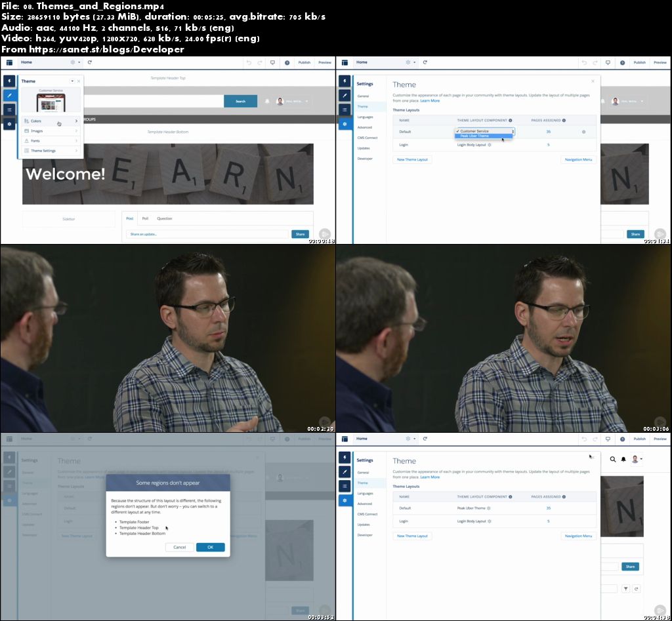Click search magnifier icon in 00:04:38 frame
The height and width of the screenshot is (621, 672).
(613, 459)
